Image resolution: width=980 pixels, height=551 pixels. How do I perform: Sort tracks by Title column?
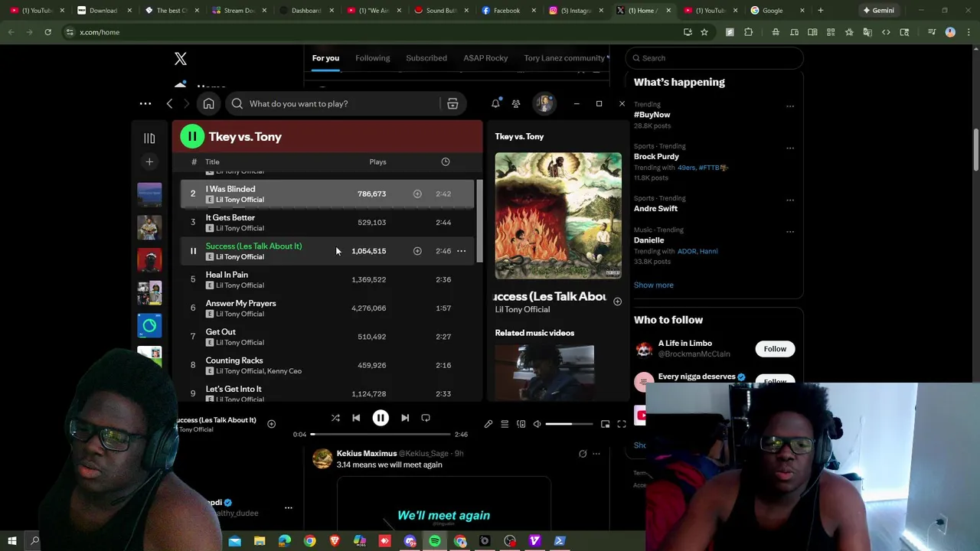coord(212,161)
